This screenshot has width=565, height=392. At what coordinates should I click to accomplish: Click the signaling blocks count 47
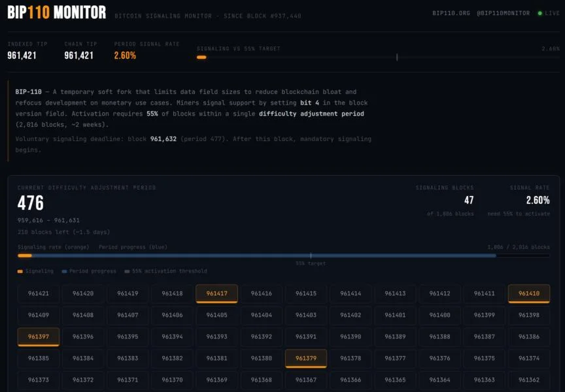[x=469, y=200]
